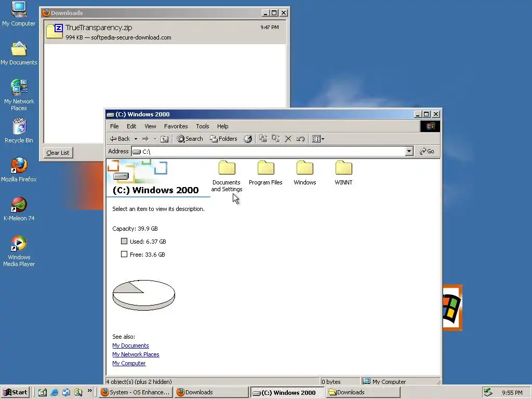Go back using the Back toolbar button
Screen dimensions: 532x399
click(x=120, y=139)
